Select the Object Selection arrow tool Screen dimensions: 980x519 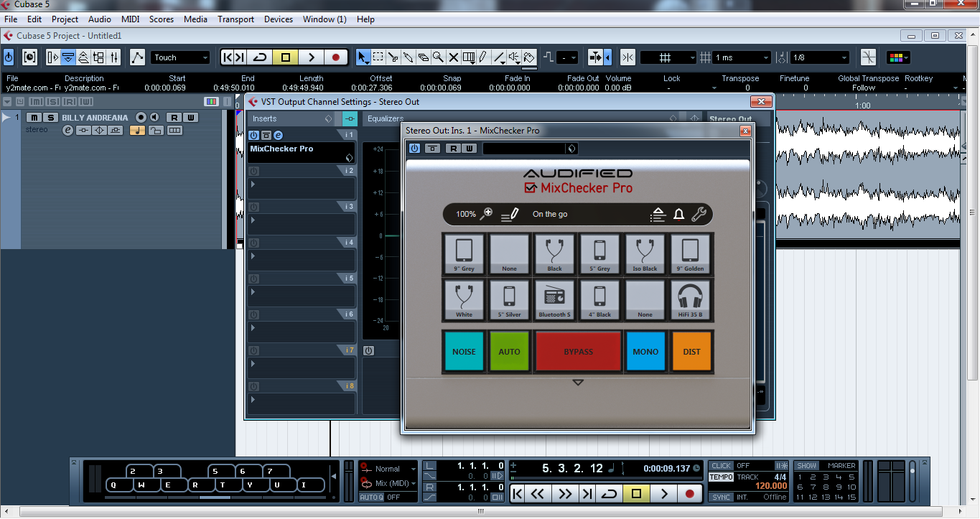click(363, 57)
